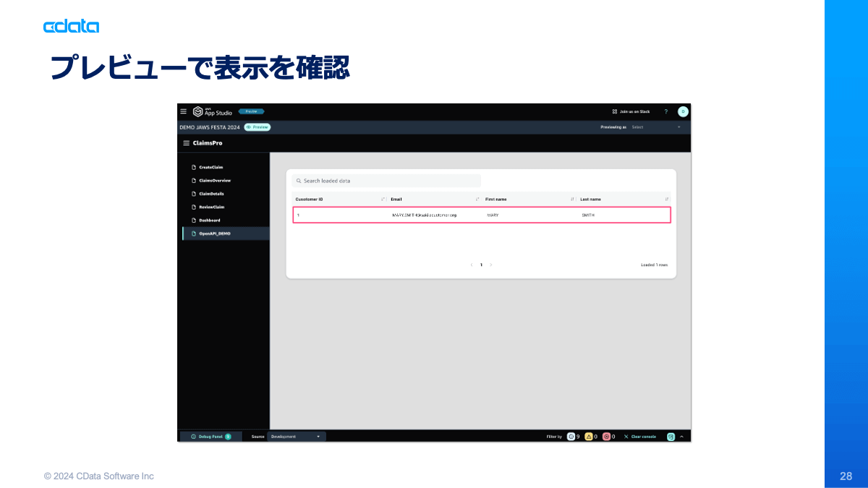Click the Preview badge beside App Studio
The height and width of the screenshot is (488, 868).
pyautogui.click(x=251, y=111)
